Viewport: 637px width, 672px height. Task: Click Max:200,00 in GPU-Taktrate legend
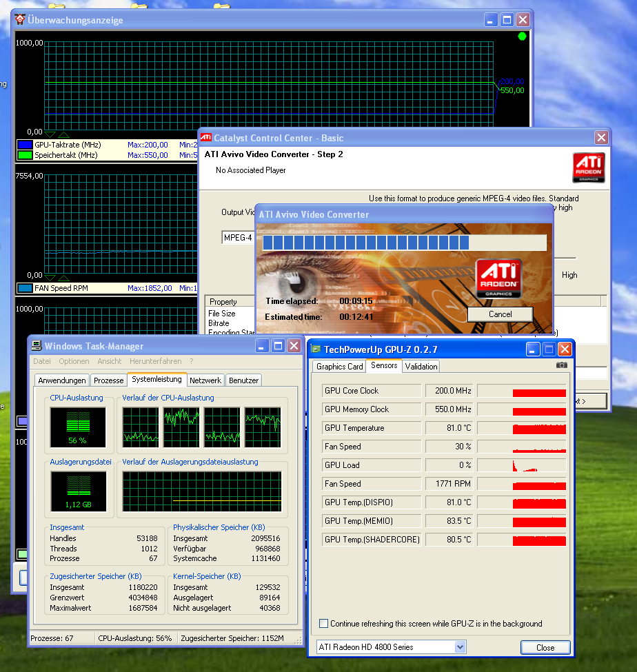coord(148,145)
